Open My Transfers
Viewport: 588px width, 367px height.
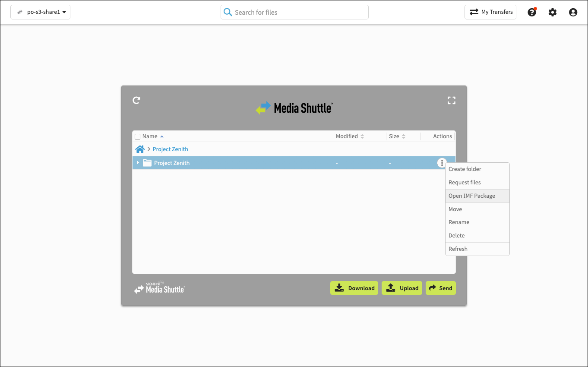(x=490, y=12)
